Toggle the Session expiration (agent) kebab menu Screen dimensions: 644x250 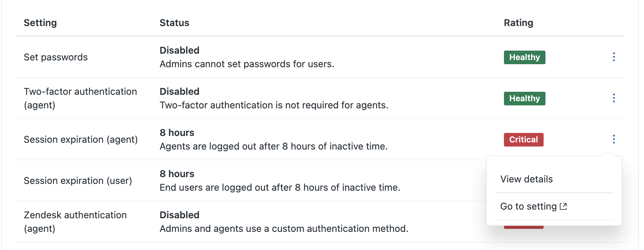[x=614, y=139]
